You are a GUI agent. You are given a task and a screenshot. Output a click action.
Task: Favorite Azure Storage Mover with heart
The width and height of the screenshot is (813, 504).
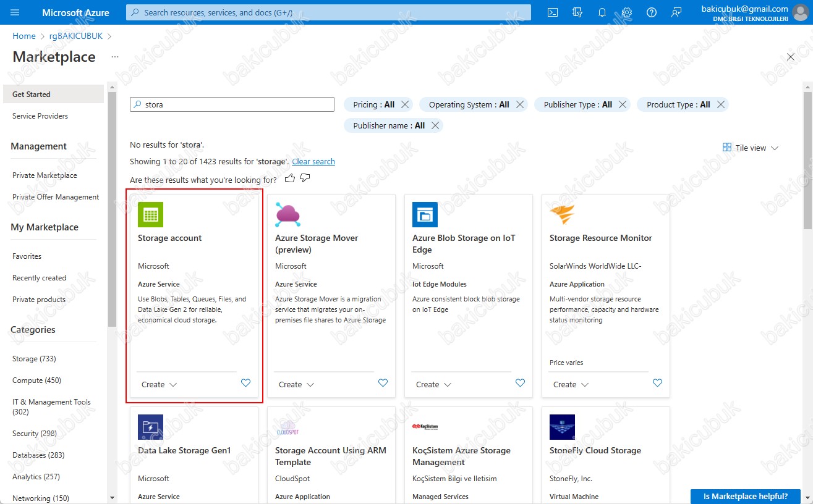tap(383, 383)
